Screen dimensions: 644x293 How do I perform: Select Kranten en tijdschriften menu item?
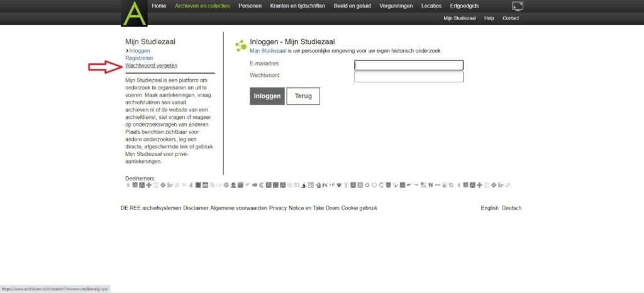(297, 6)
